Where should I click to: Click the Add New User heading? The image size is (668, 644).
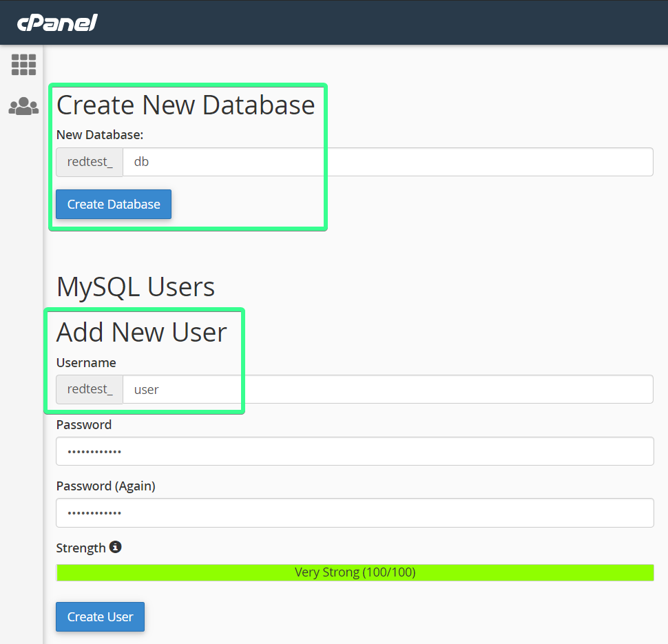(x=142, y=332)
